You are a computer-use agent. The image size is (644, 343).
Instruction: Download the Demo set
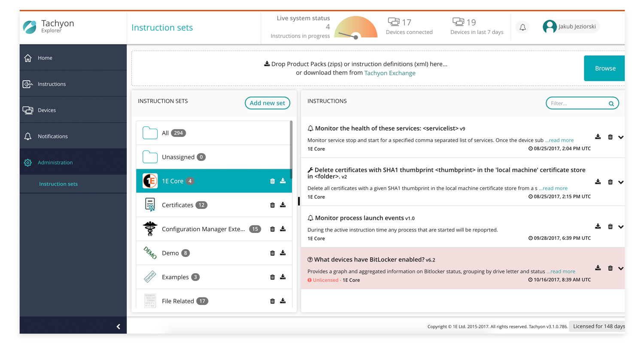283,253
